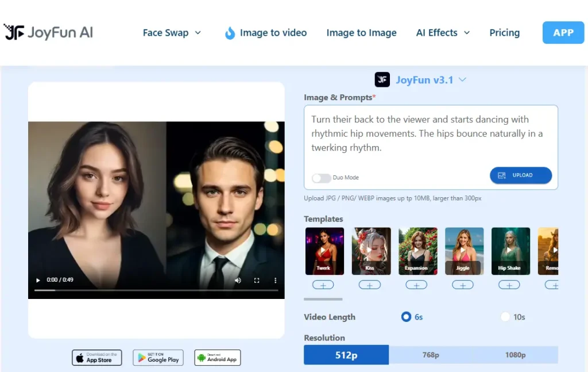The image size is (588, 372).
Task: Mute the demo video sound
Action: 238,280
